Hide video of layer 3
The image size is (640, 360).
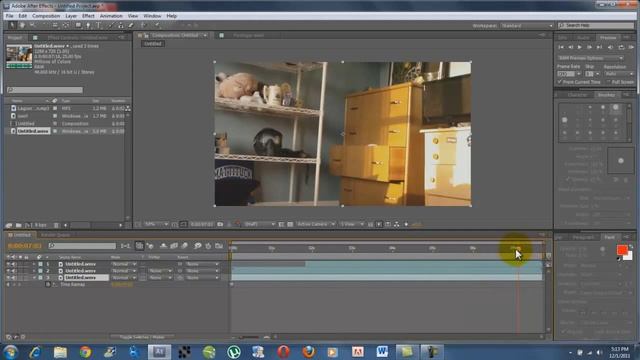(8, 278)
